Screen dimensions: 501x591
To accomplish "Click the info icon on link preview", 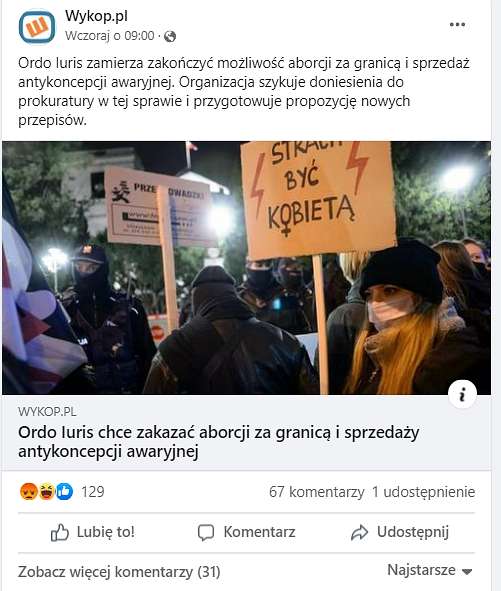I will (462, 394).
